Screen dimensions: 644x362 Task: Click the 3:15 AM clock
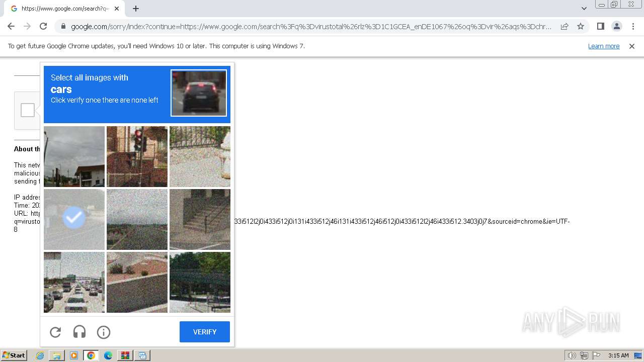[618, 355]
